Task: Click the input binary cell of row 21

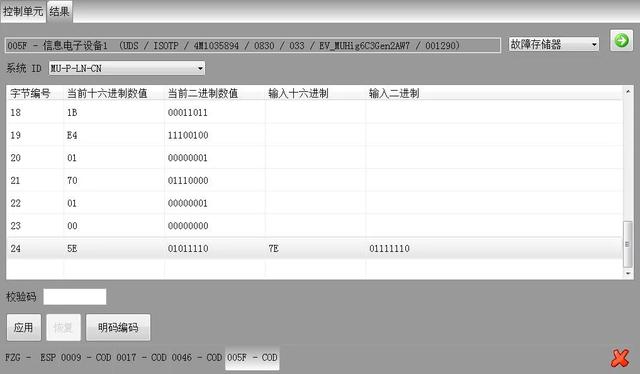Action: 494,180
